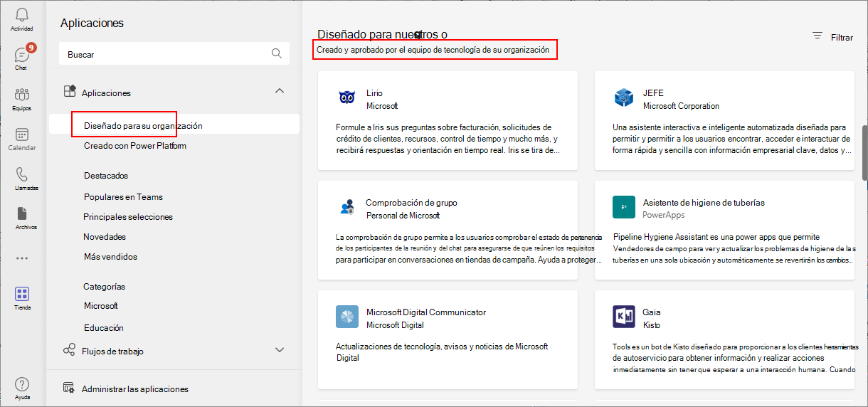Click the Microsoft Corporation publisher text
Screen dimensions: 868x407
pyautogui.click(x=681, y=106)
